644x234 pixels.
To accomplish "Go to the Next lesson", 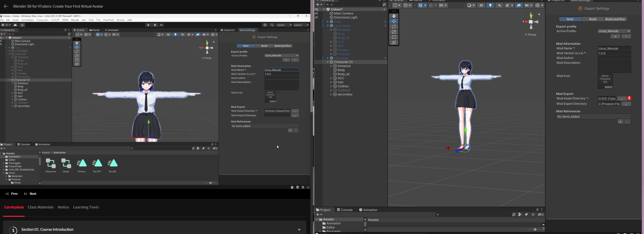I will coord(30,194).
